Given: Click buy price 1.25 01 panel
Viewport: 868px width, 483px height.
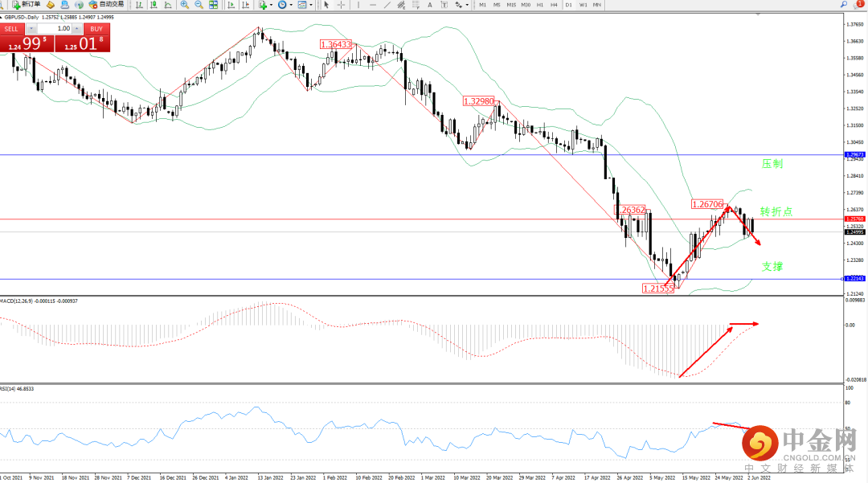Looking at the screenshot, I should (x=83, y=43).
